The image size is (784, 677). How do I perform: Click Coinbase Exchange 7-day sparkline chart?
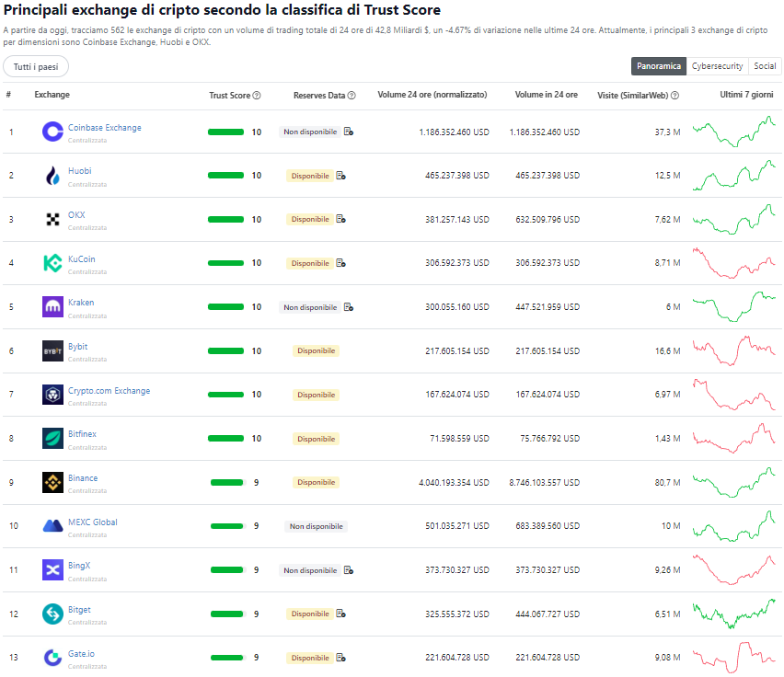734,132
